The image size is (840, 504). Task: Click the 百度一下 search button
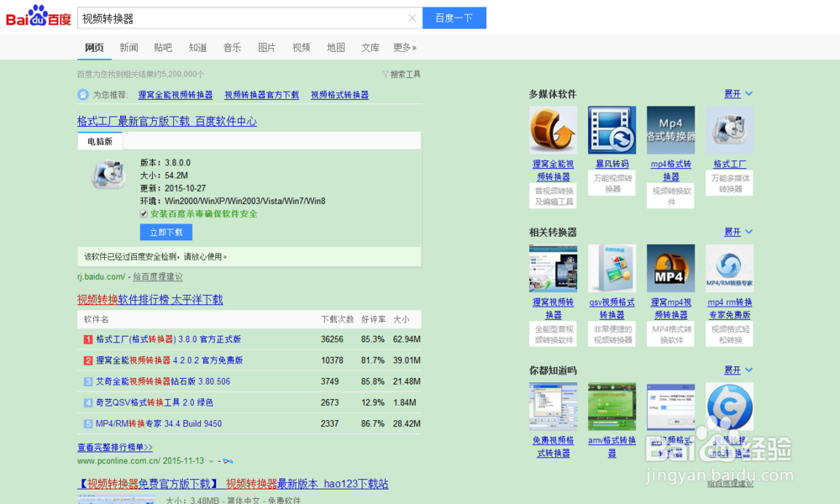454,18
